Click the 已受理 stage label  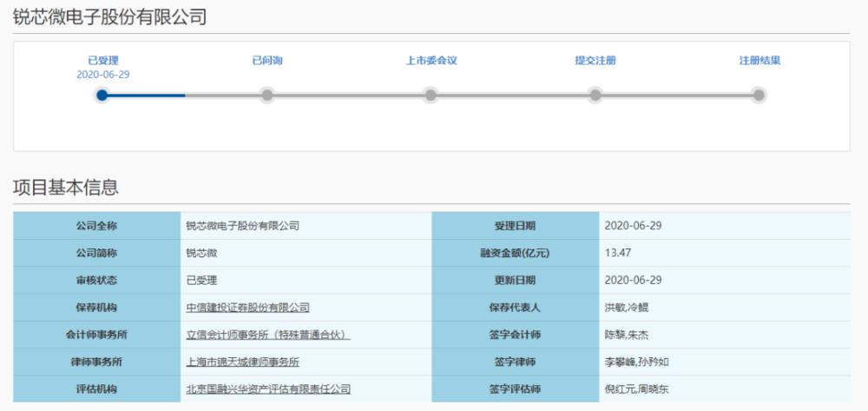(102, 61)
